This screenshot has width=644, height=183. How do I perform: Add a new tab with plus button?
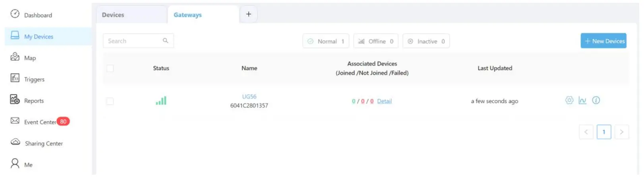coord(249,14)
